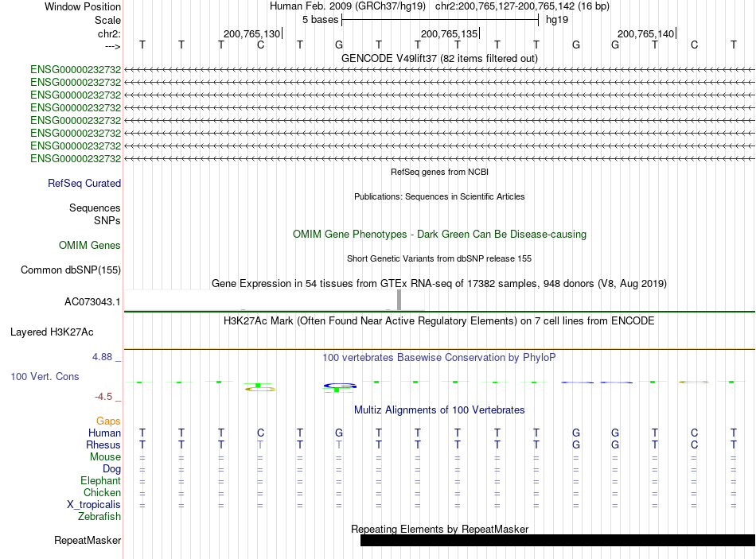
Task: Click the black RepeatMasker repeat element bar
Action: point(557,540)
